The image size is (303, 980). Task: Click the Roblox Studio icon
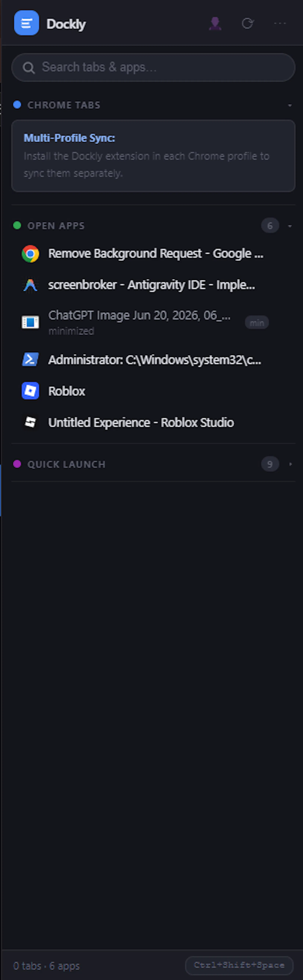30,422
